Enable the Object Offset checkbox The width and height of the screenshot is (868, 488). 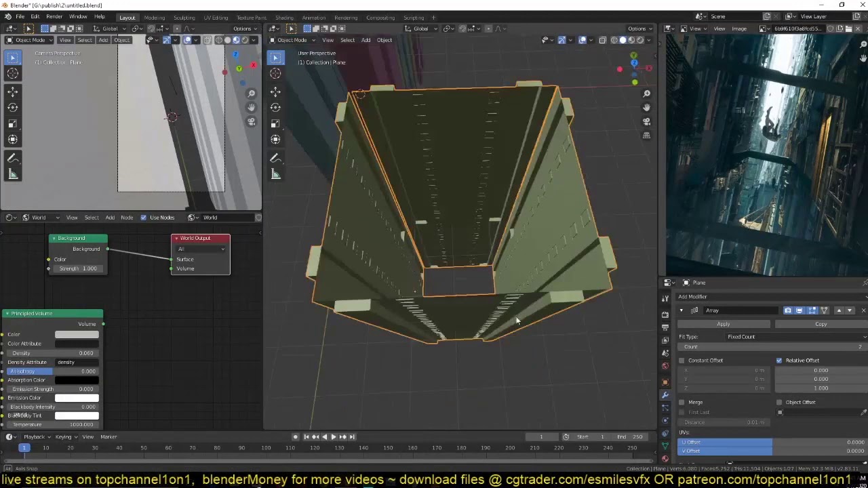[x=778, y=403]
